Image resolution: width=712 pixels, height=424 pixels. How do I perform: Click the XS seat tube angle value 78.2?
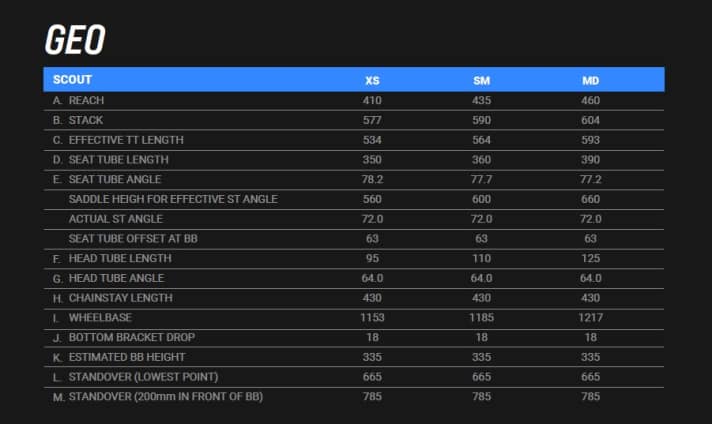[372, 179]
